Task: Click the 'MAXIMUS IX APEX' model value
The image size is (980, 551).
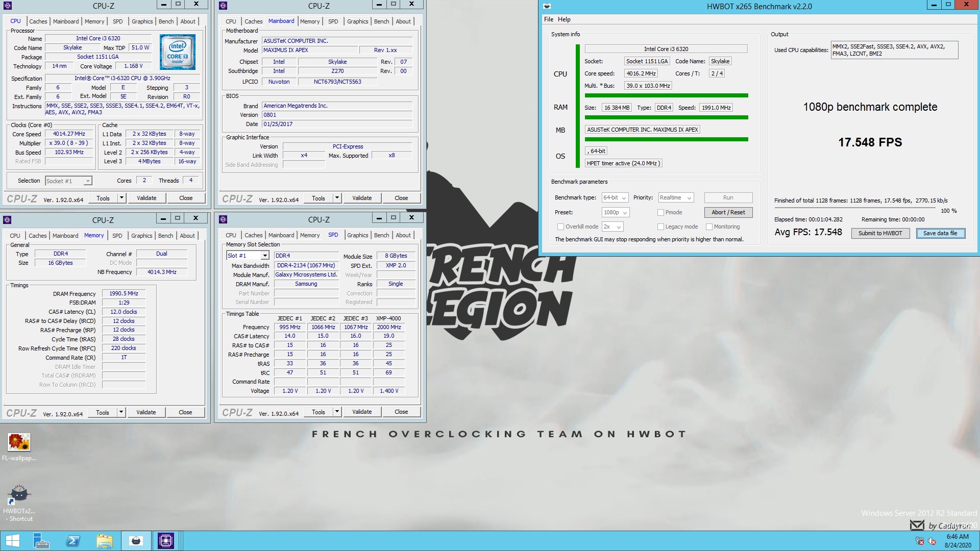Action: coord(309,50)
